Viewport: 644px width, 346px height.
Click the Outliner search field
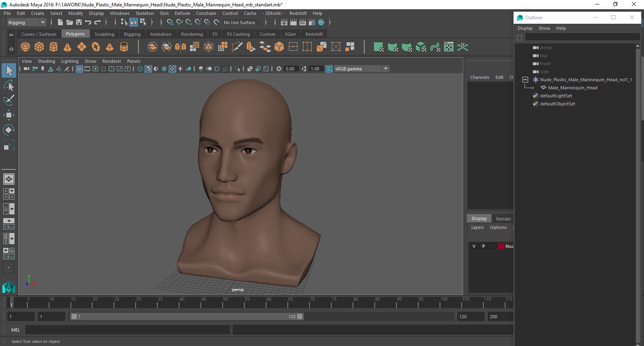click(582, 37)
